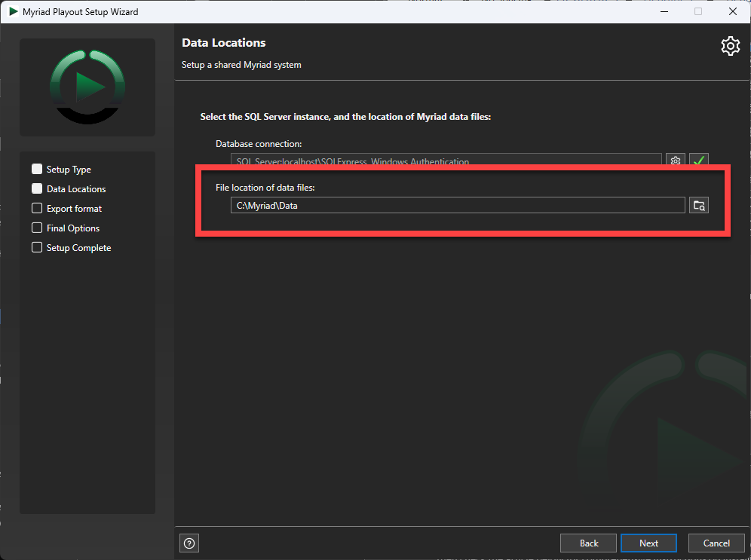Screen dimensions: 751x560
Task: Minimize the Setup Wizard window
Action: [x=664, y=11]
